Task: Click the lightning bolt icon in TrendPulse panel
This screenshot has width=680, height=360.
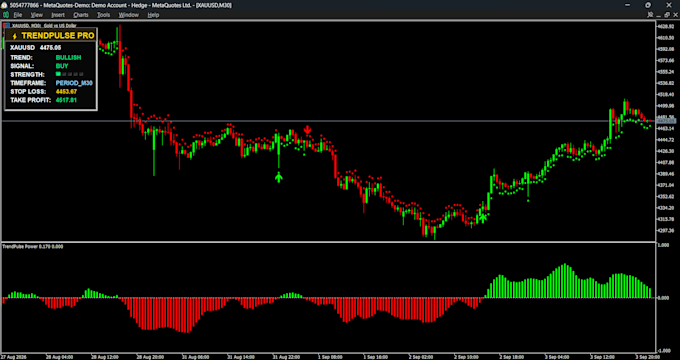Action: [14, 36]
